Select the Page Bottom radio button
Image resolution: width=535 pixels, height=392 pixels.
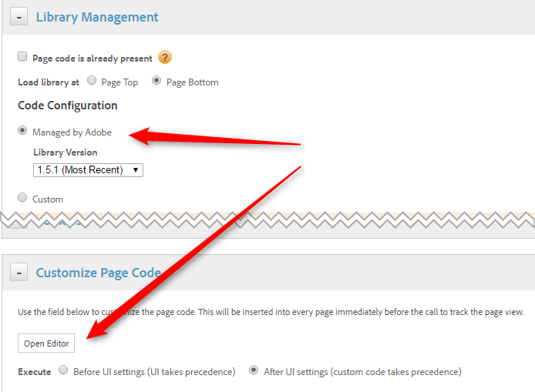pyautogui.click(x=156, y=81)
